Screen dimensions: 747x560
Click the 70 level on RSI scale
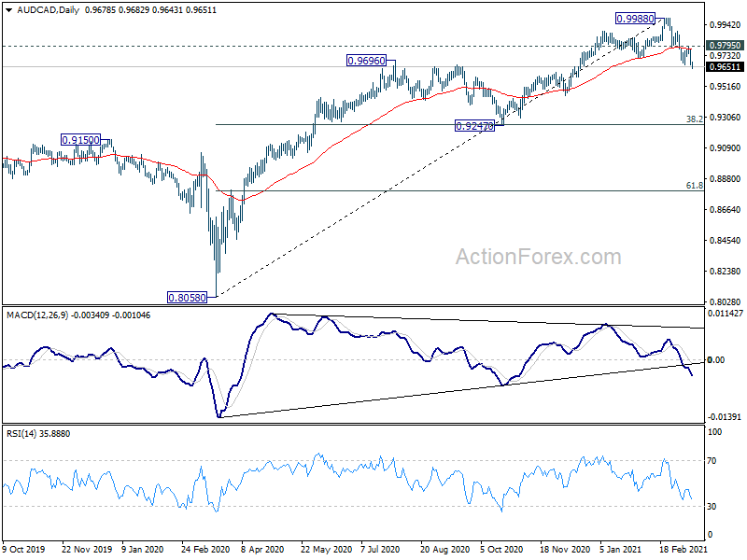pyautogui.click(x=712, y=461)
